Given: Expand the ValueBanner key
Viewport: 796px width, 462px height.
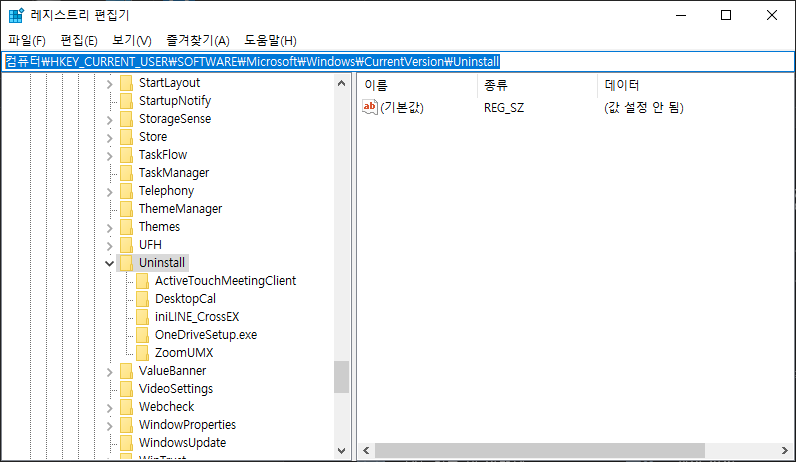Looking at the screenshot, I should [110, 371].
